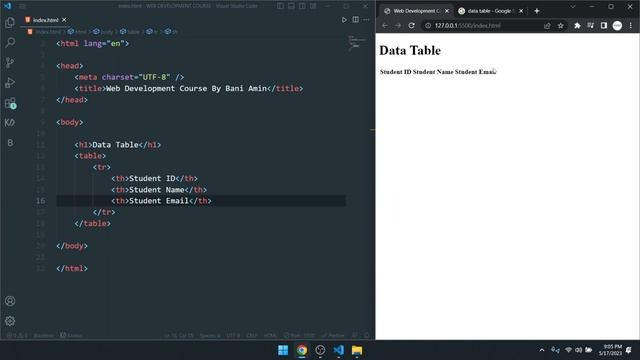This screenshot has width=640, height=360.
Task: Toggle the primary sidebar layout icon
Action: click(x=280, y=6)
